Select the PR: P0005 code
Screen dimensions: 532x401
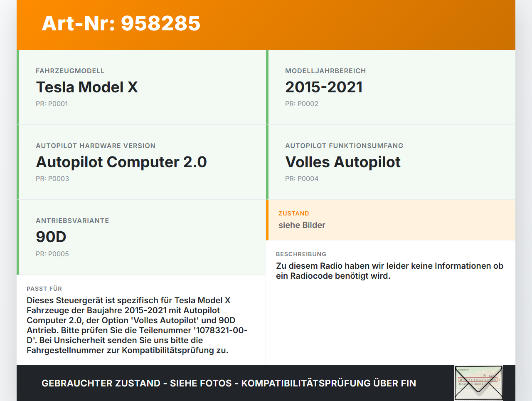52,253
